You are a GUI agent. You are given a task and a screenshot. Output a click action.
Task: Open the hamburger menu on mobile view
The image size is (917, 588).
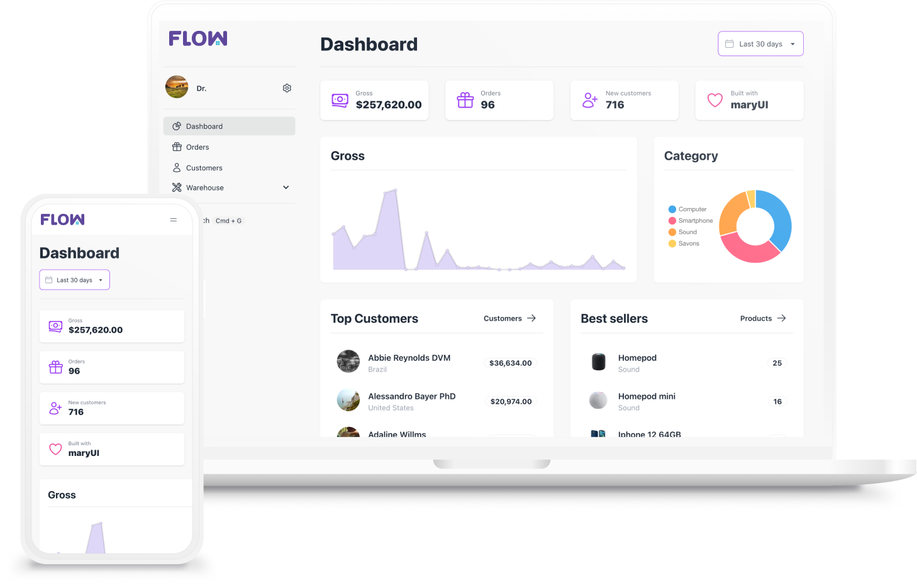click(x=174, y=219)
